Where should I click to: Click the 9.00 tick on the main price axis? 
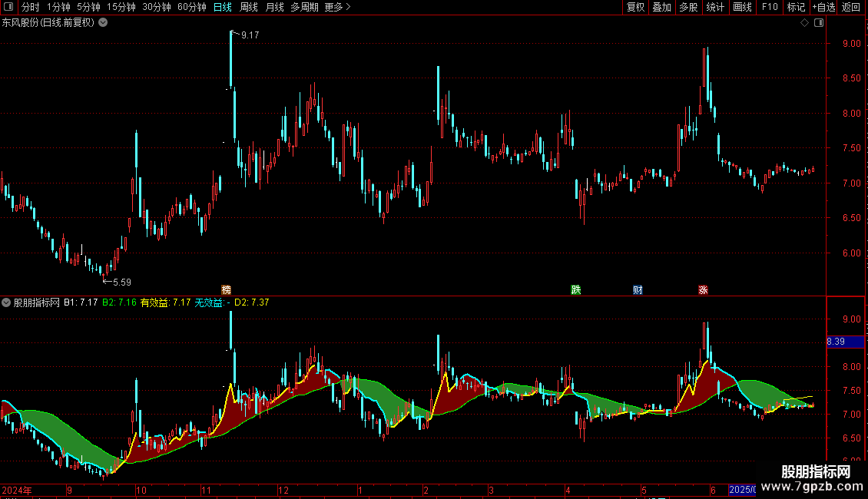(x=851, y=44)
